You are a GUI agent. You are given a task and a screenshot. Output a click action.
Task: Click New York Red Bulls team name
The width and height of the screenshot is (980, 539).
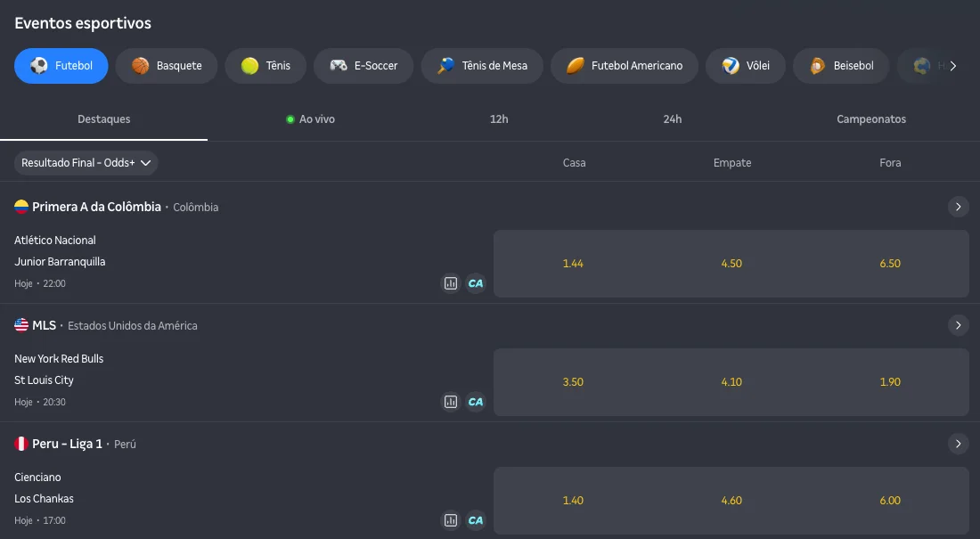pyautogui.click(x=59, y=359)
